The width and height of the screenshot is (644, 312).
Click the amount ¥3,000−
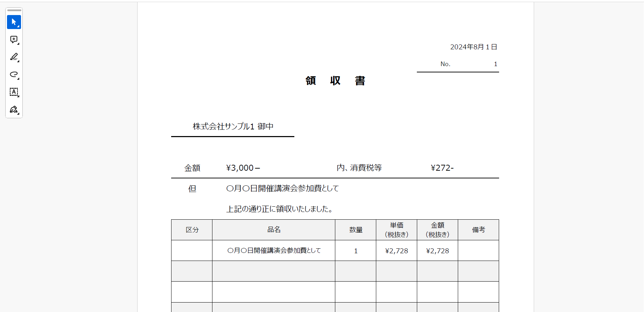click(243, 168)
